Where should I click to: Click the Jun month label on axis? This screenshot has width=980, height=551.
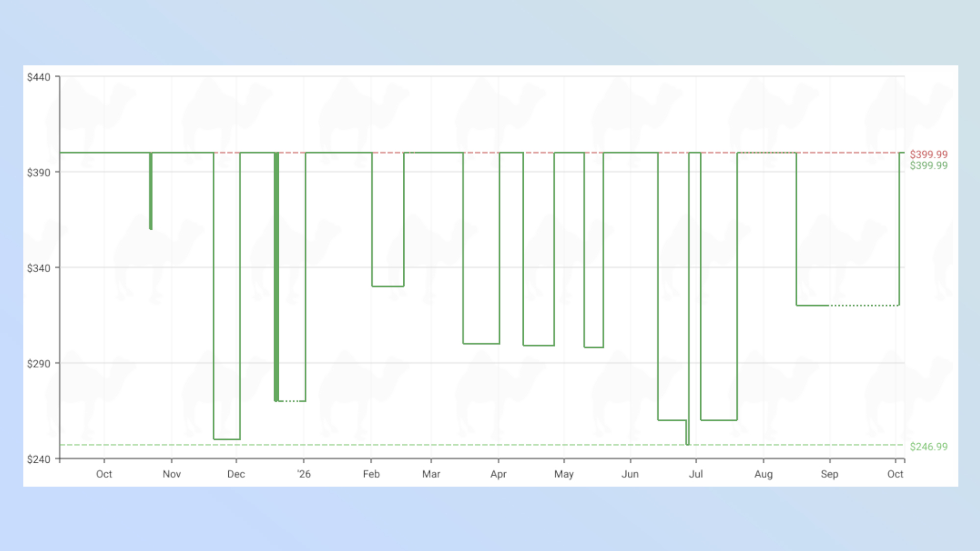(630, 474)
